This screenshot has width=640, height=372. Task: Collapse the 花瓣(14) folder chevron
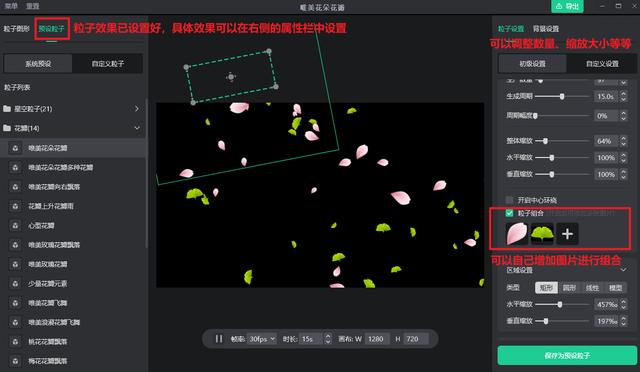click(137, 128)
